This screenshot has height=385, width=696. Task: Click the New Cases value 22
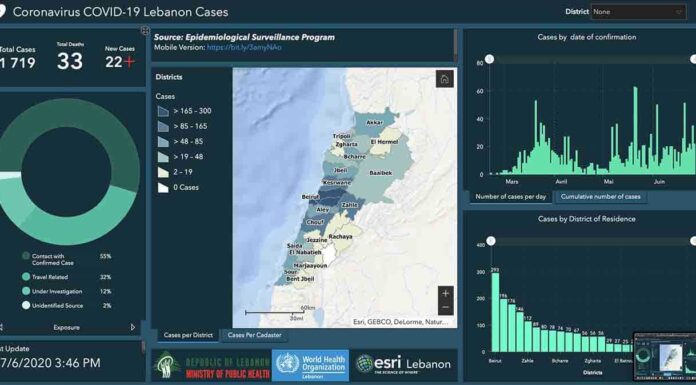pyautogui.click(x=114, y=62)
